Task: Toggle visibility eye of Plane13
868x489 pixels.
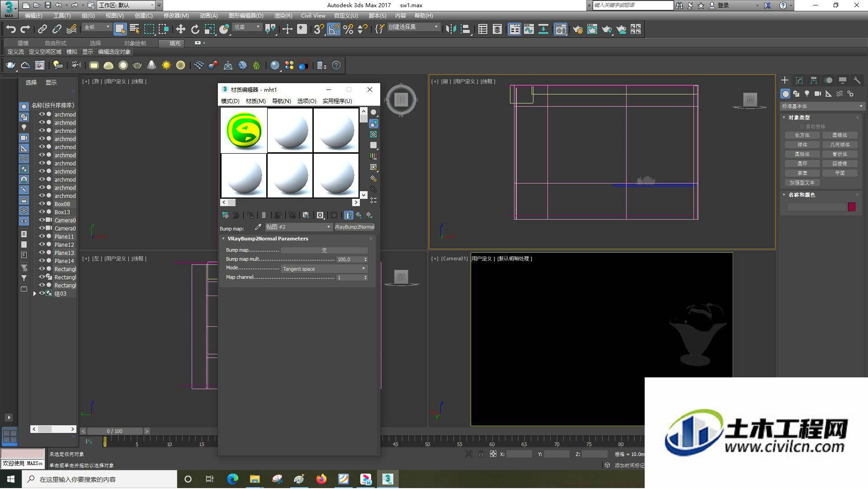Action: pos(42,253)
